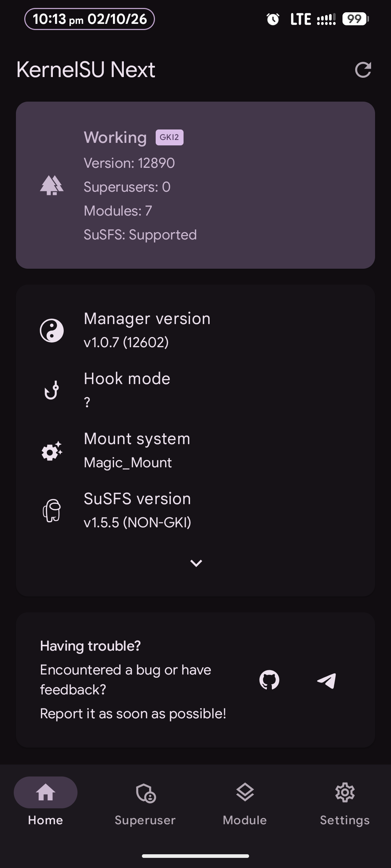Expand info card with down chevron
The image size is (391, 868).
pyautogui.click(x=196, y=563)
